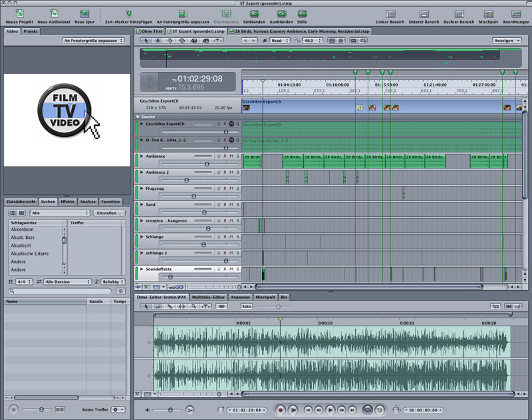Click the Einblenden fade-in toolbar icon
Image resolution: width=532 pixels, height=420 pixels.
click(x=255, y=13)
